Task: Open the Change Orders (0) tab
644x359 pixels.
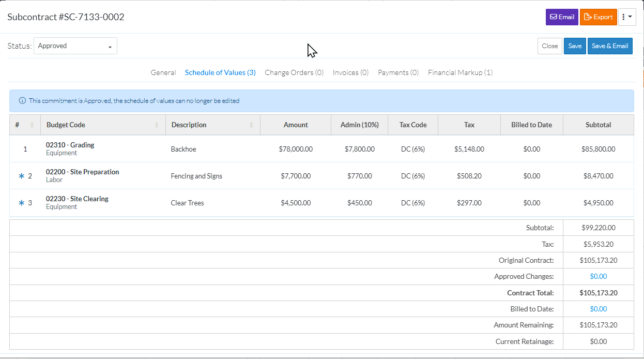Action: [x=294, y=73]
